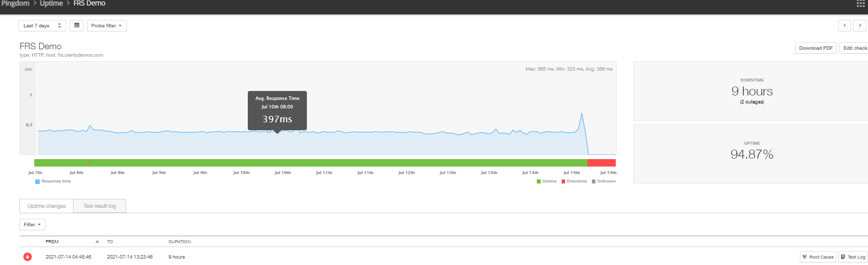Toggle Uptime legend entry
Image resolution: width=868 pixels, height=265 pixels.
(x=547, y=181)
